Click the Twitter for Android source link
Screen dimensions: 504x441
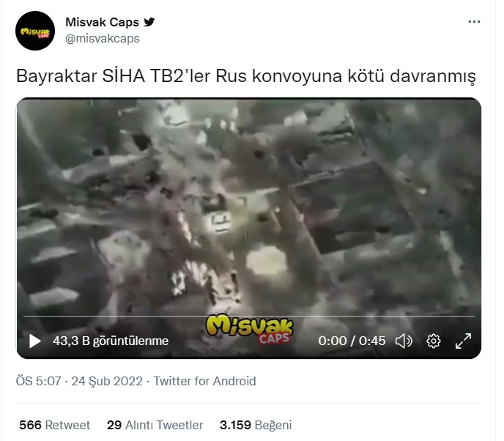click(204, 381)
